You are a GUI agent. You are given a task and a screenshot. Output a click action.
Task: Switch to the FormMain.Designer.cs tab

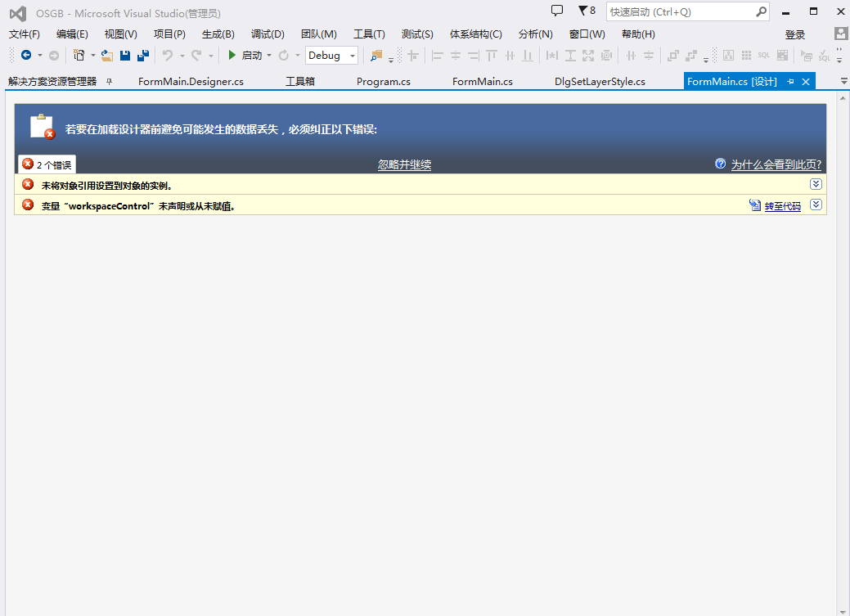[x=191, y=81]
